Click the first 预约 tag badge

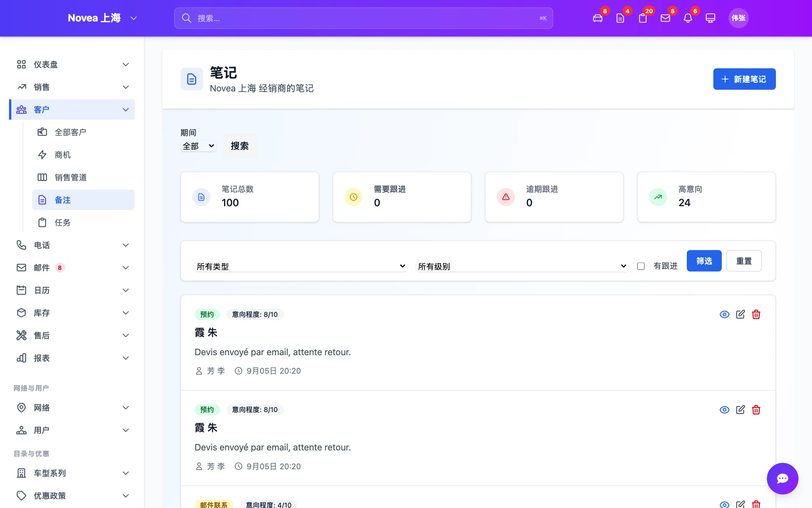(207, 314)
